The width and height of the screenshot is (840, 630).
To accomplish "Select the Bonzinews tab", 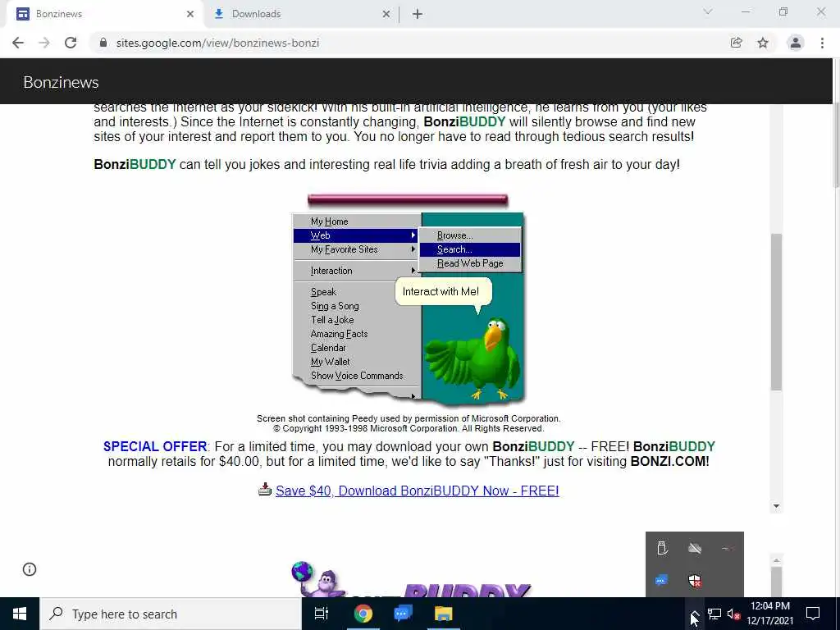I will 104,14.
